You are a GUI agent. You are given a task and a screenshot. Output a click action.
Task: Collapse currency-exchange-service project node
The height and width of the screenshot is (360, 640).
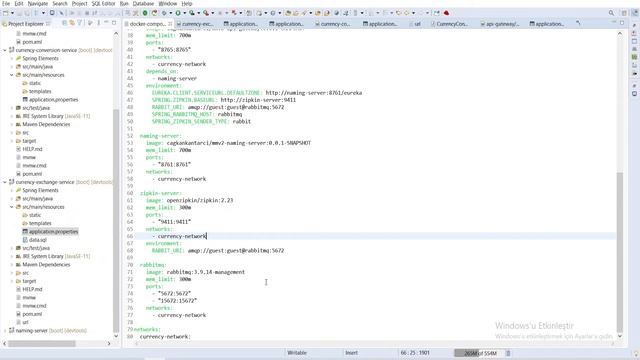pyautogui.click(x=5, y=182)
